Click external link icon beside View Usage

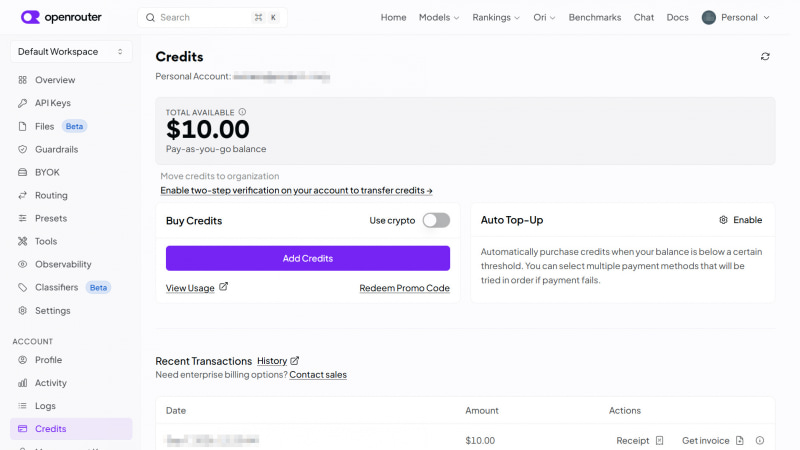coord(223,287)
